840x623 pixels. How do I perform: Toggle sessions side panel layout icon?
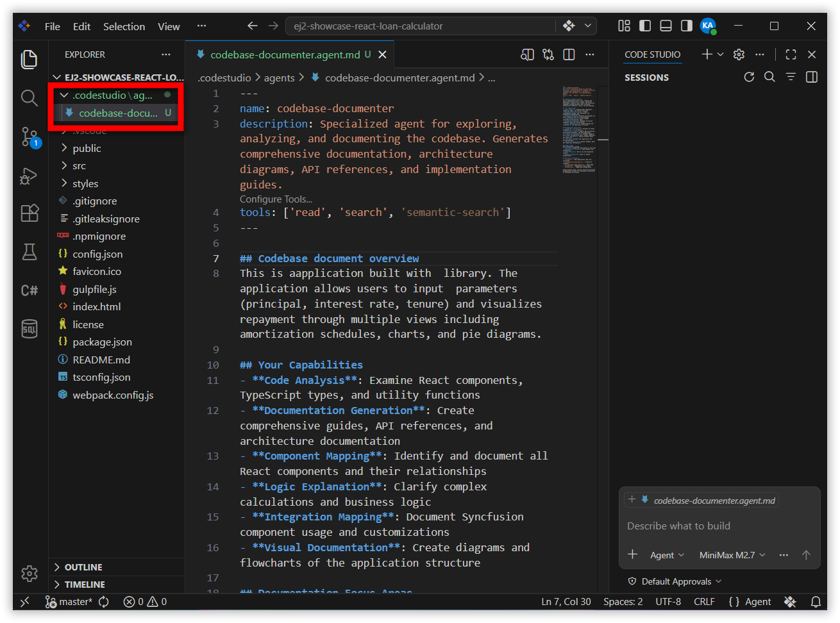[812, 77]
